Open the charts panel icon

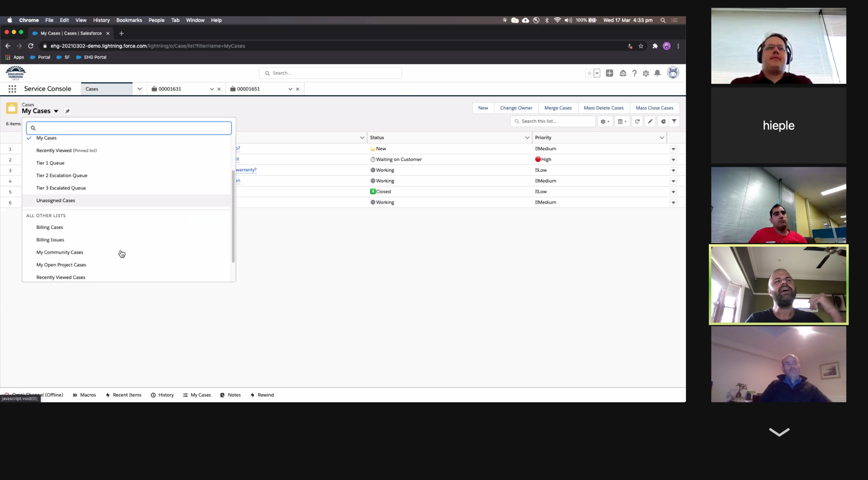click(x=663, y=122)
